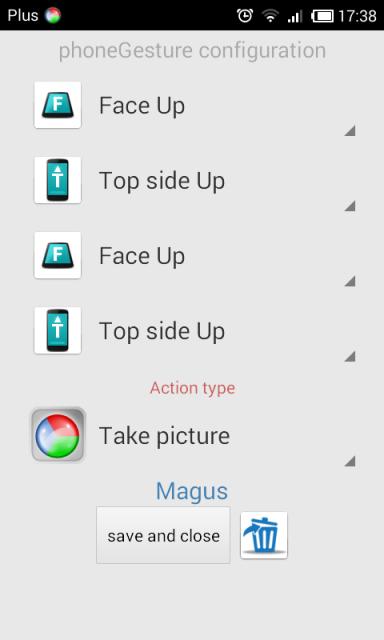The image size is (384, 640).
Task: Tap the battery indicator icon
Action: coord(322,16)
